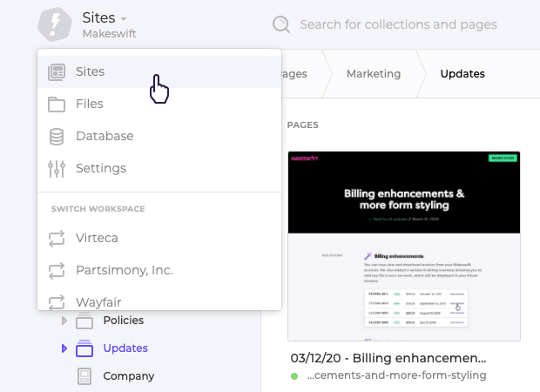Select Settings from the dropdown menu
Viewport: 540px width, 392px height.
[101, 169]
